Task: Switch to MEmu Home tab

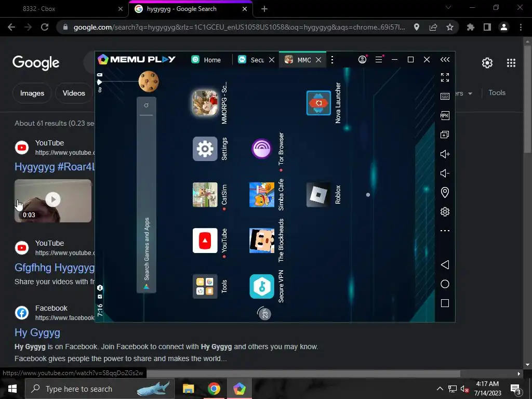Action: pyautogui.click(x=206, y=60)
